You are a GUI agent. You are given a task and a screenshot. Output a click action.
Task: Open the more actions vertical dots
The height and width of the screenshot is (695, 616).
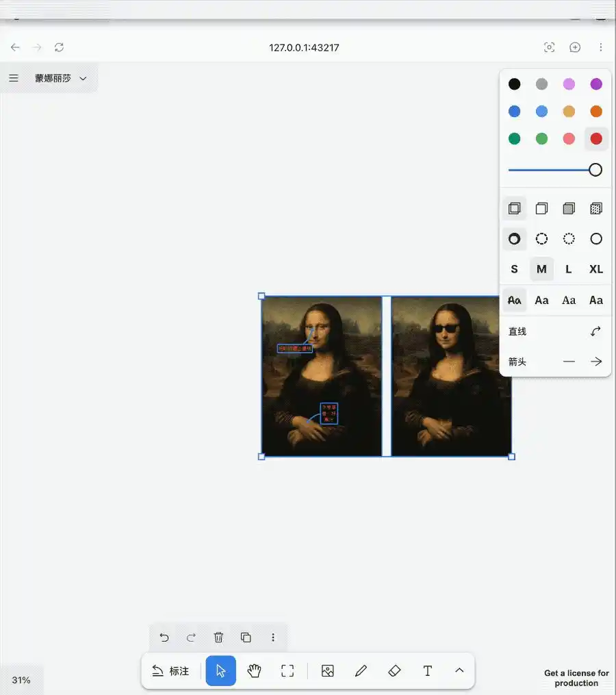click(x=273, y=637)
